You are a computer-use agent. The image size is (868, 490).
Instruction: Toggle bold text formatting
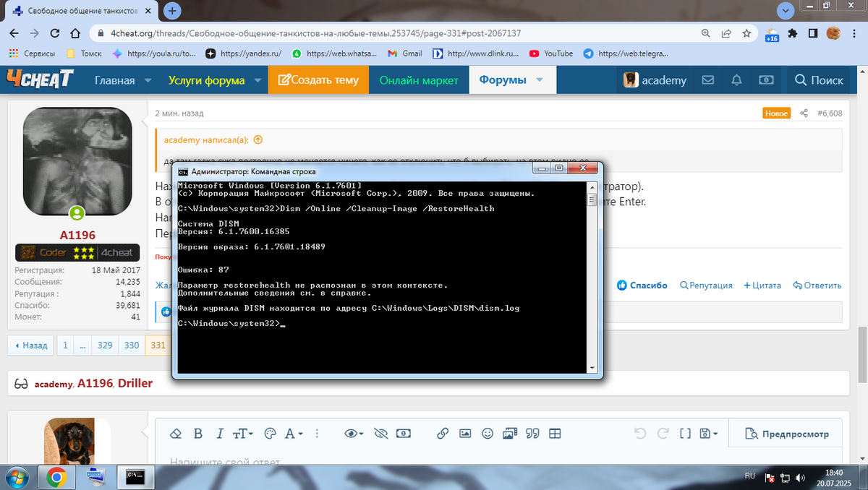(197, 434)
